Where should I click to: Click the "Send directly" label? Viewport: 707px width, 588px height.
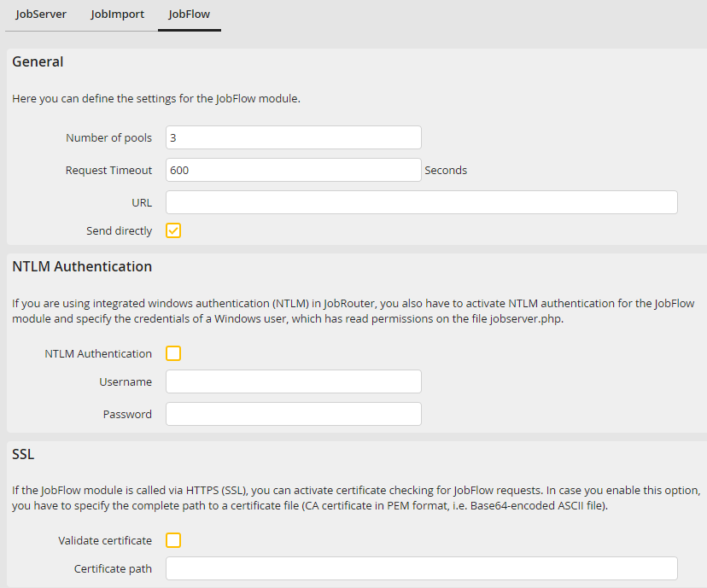click(x=119, y=230)
